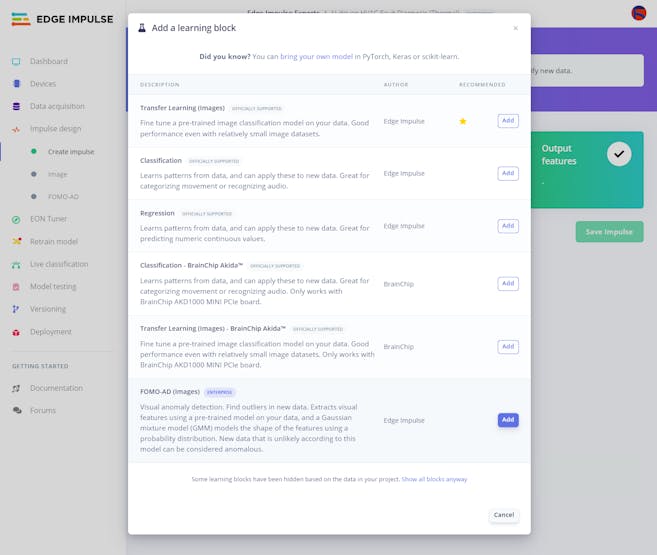
Task: Open the user avatar in the top corner
Action: click(x=639, y=13)
